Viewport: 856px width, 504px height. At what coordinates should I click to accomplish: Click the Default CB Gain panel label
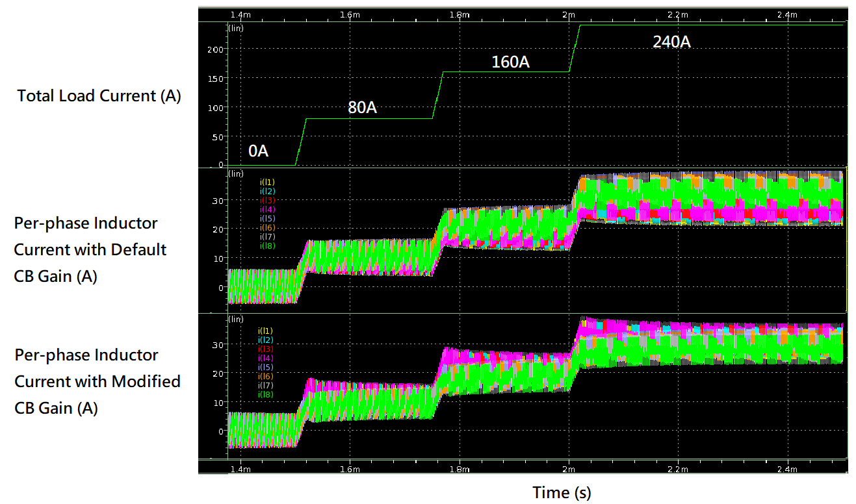90,249
